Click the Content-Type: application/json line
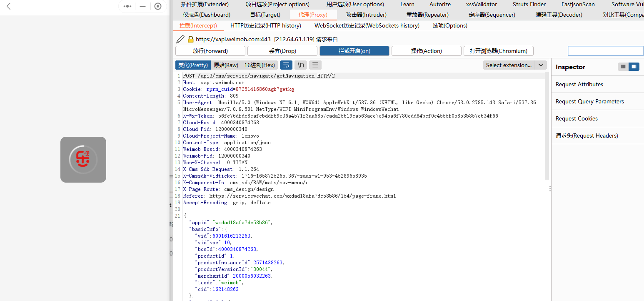 tap(227, 143)
